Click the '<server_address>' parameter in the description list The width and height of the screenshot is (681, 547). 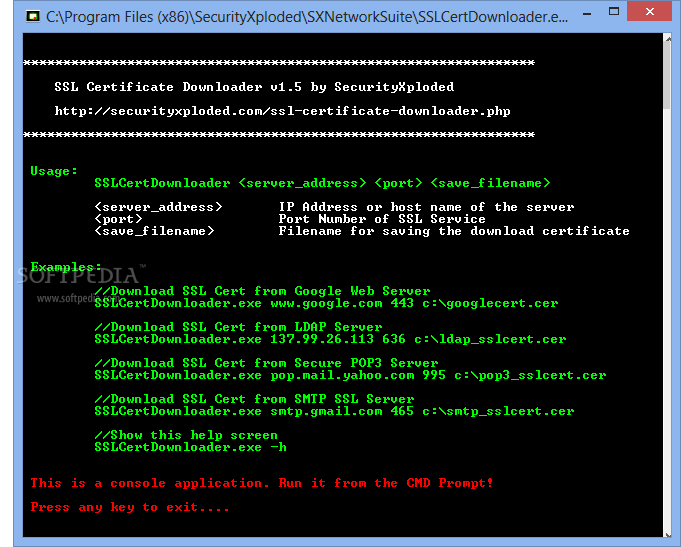point(158,207)
